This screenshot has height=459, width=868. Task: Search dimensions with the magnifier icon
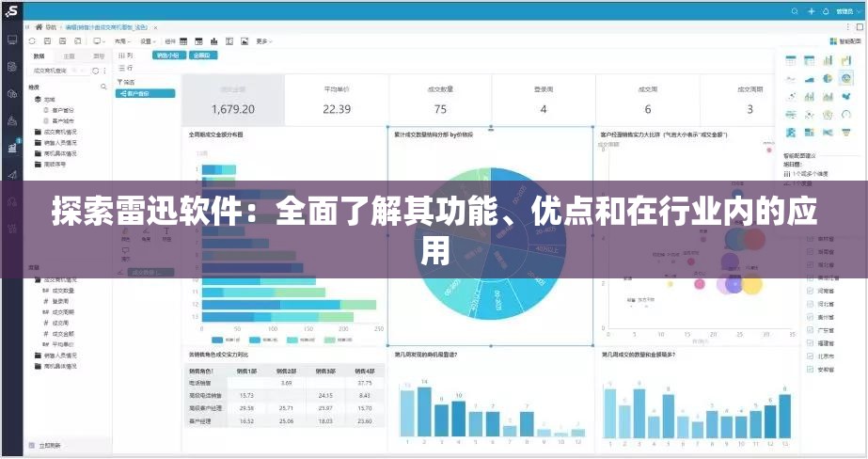pos(103,87)
